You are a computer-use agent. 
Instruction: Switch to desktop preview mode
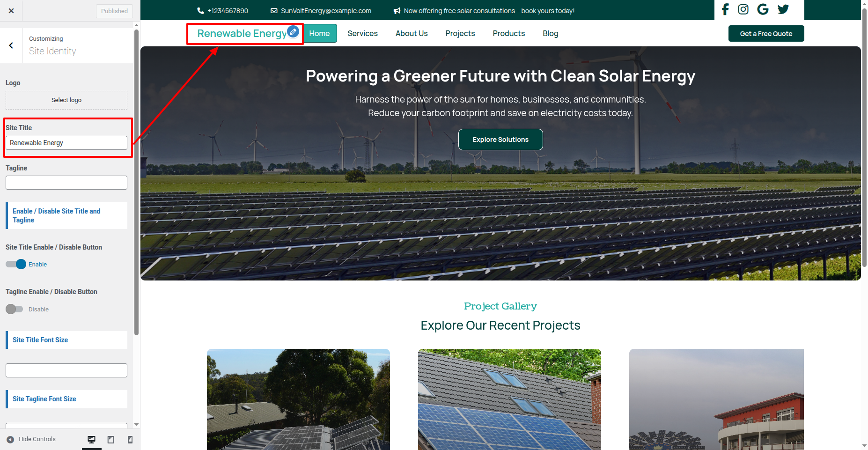(x=92, y=439)
